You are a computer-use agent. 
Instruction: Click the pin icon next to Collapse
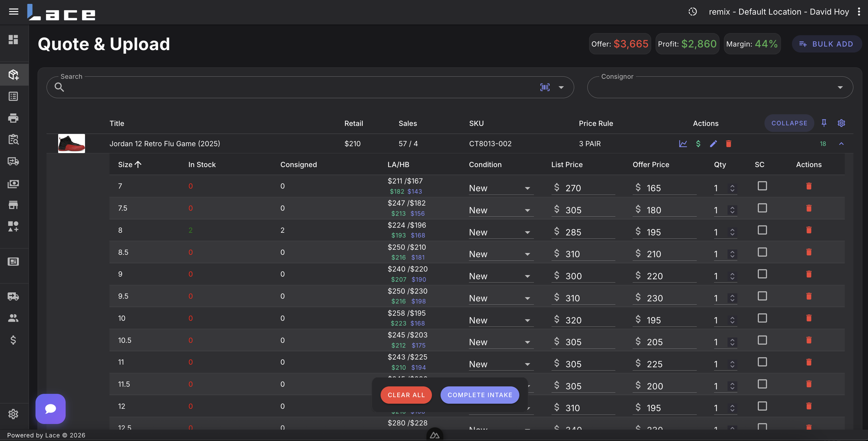[x=824, y=123]
